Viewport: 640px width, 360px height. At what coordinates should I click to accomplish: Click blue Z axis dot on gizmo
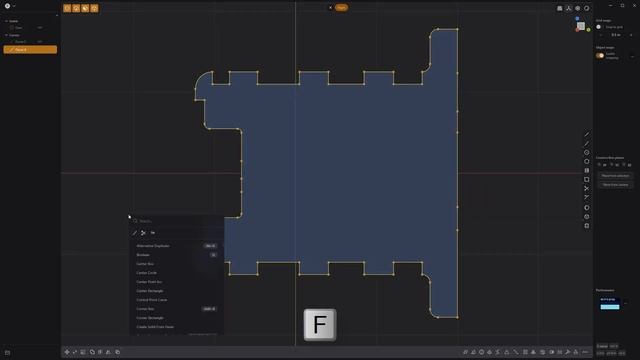(x=577, y=18)
